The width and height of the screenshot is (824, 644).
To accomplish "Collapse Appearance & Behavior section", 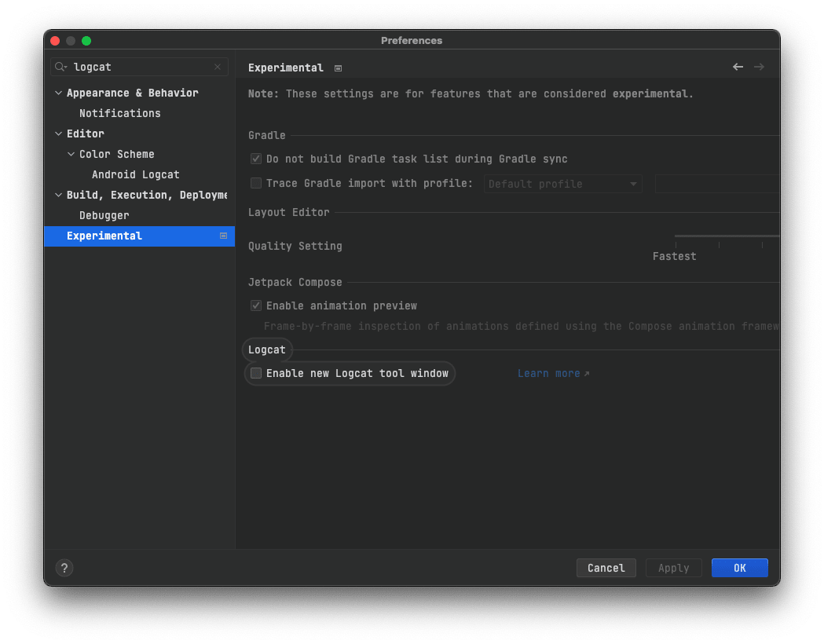I will pos(58,93).
